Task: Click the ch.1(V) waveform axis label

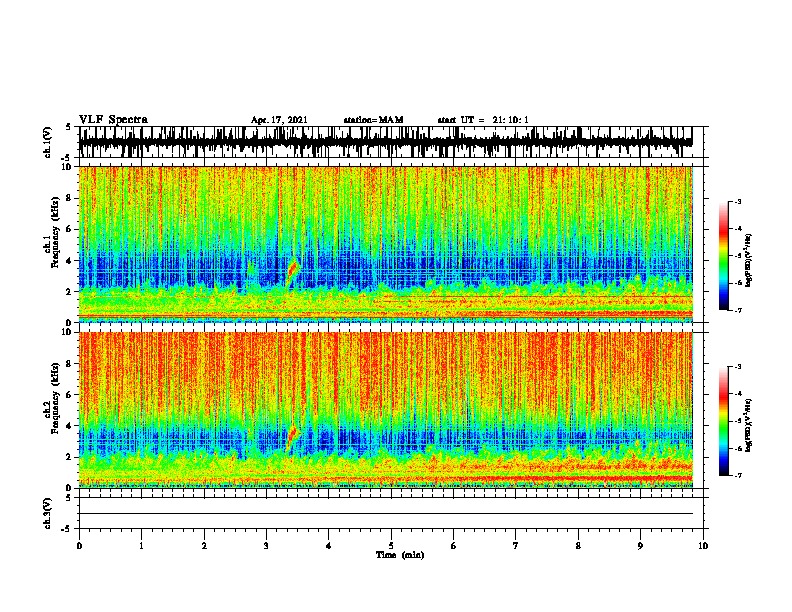Action: point(48,142)
